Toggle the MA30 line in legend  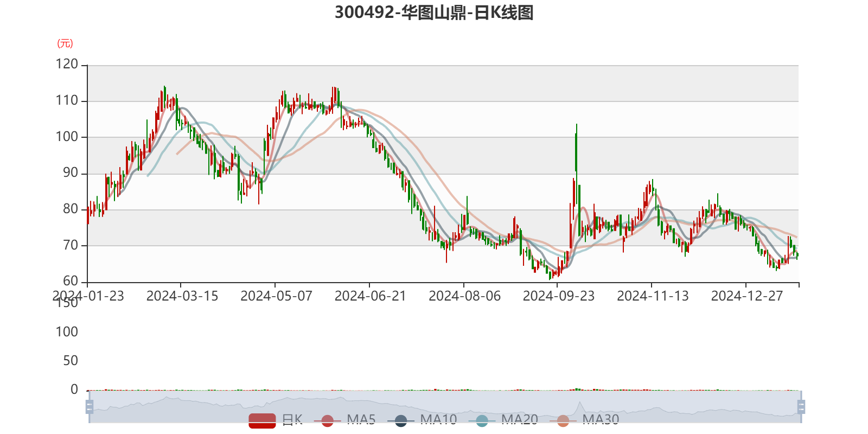point(584,420)
